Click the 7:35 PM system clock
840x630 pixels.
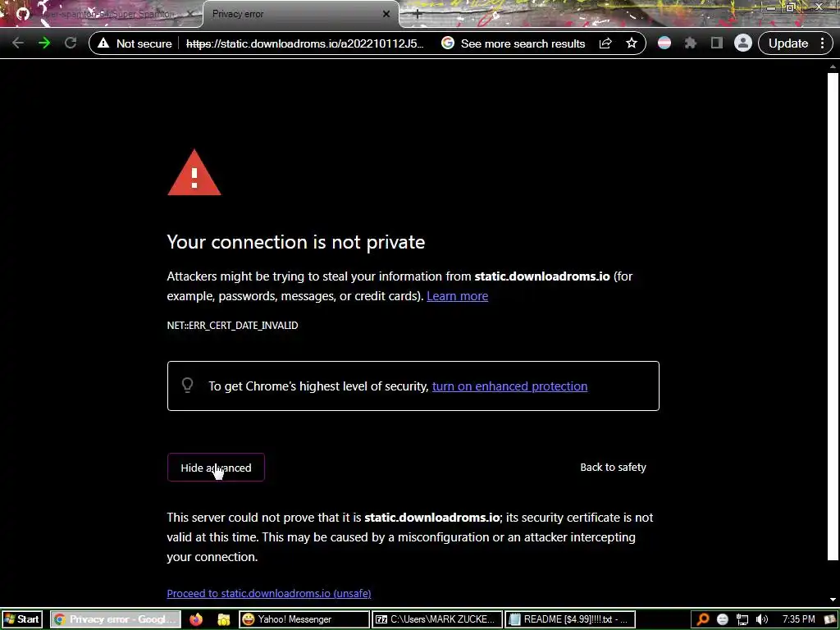coord(798,619)
